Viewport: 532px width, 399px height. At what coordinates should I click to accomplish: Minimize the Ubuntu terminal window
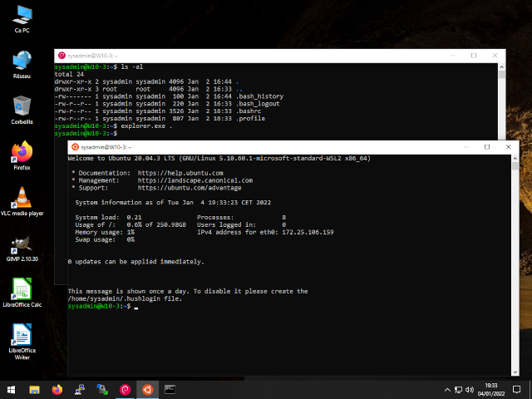[x=466, y=147]
